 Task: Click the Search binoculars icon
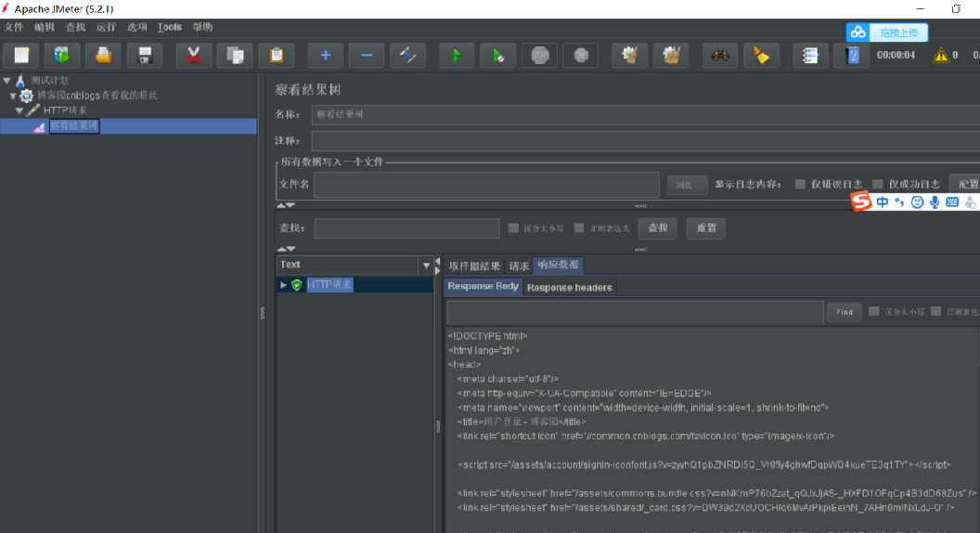tap(720, 55)
